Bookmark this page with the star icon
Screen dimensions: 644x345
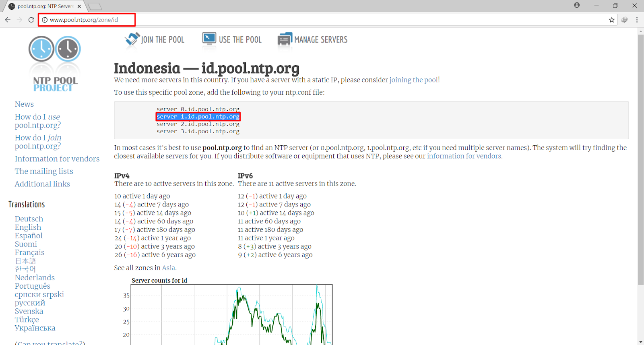[612, 20]
